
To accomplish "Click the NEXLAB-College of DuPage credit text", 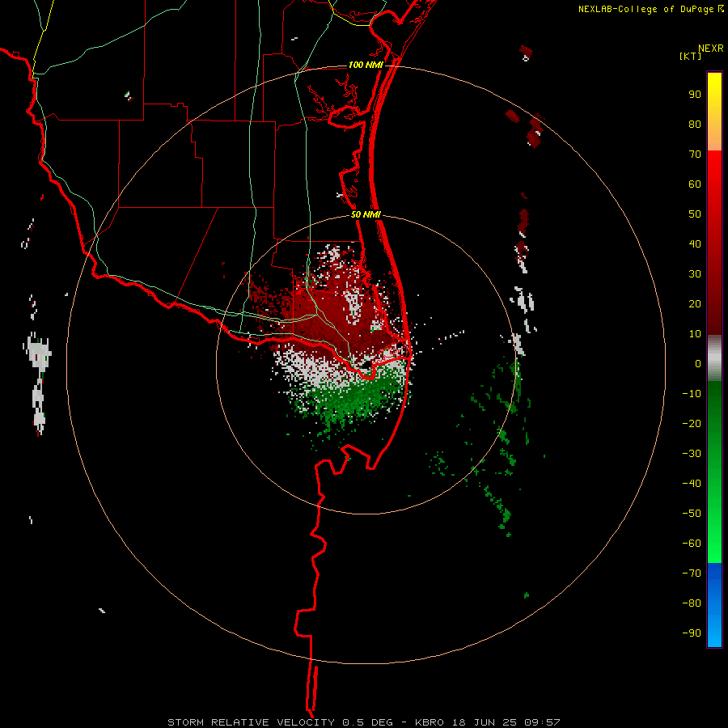I will click(645, 9).
